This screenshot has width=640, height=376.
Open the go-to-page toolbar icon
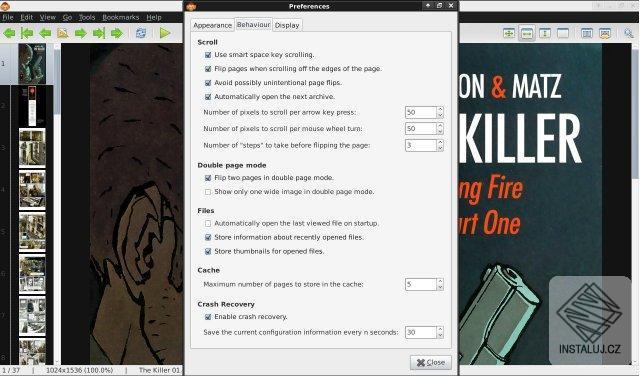(63, 33)
